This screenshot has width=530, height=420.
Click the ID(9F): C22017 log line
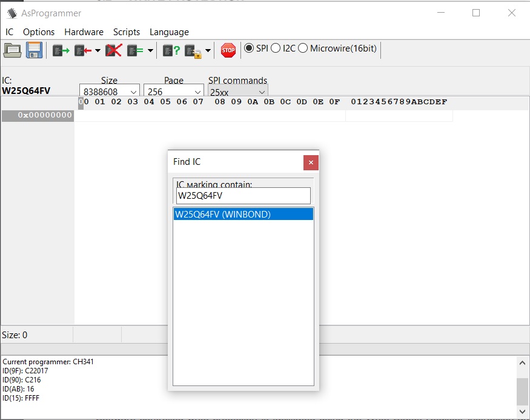tap(25, 371)
